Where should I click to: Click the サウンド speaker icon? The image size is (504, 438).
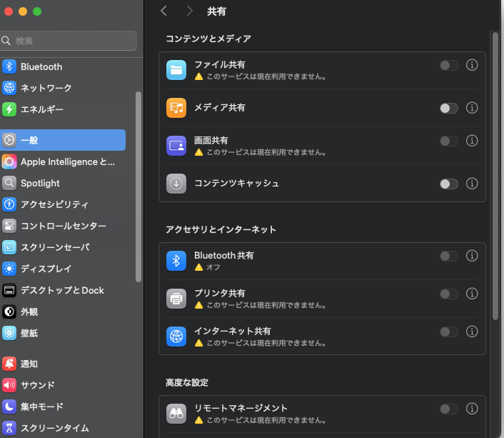pyautogui.click(x=9, y=385)
